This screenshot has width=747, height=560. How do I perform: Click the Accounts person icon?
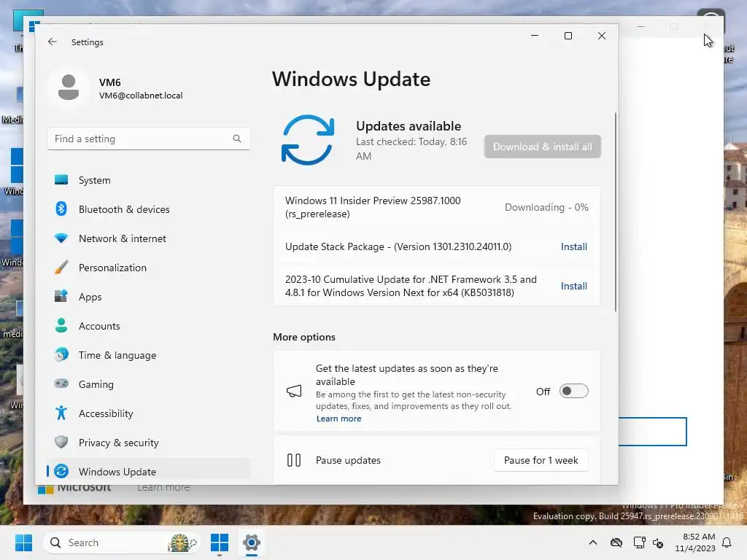point(61,326)
